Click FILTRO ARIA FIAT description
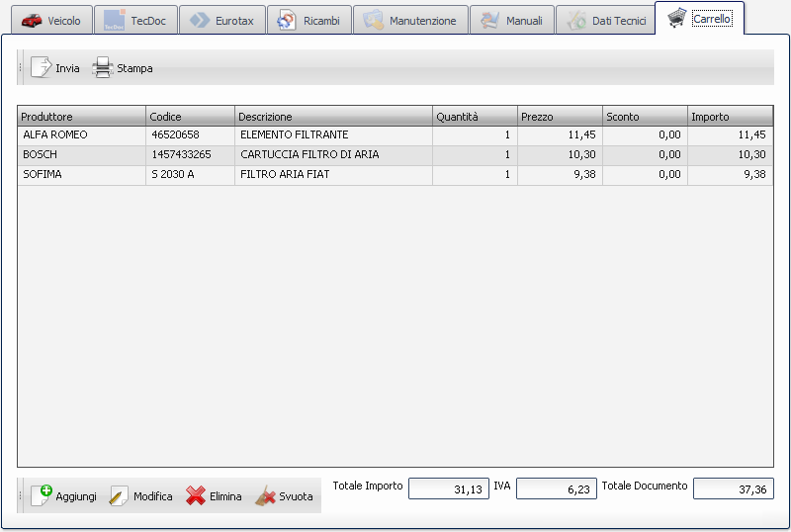This screenshot has width=791, height=532. click(x=333, y=175)
